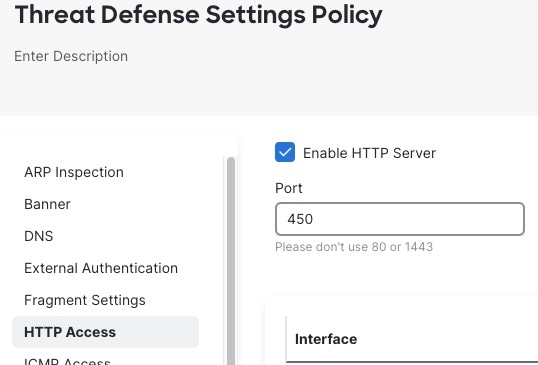This screenshot has width=538, height=365.
Task: Select the highlighted HTTP Access item
Action: [x=105, y=332]
